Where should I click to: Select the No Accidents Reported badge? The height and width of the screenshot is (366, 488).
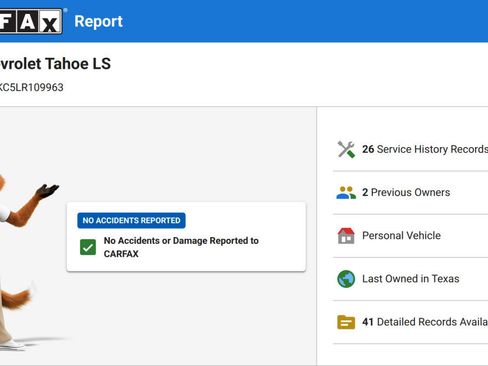click(131, 220)
